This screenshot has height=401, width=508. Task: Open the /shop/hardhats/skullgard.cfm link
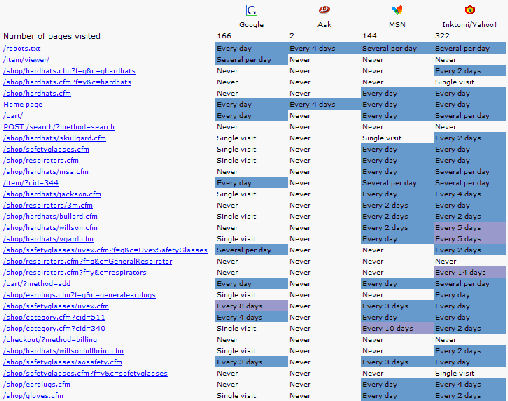[x=54, y=138]
